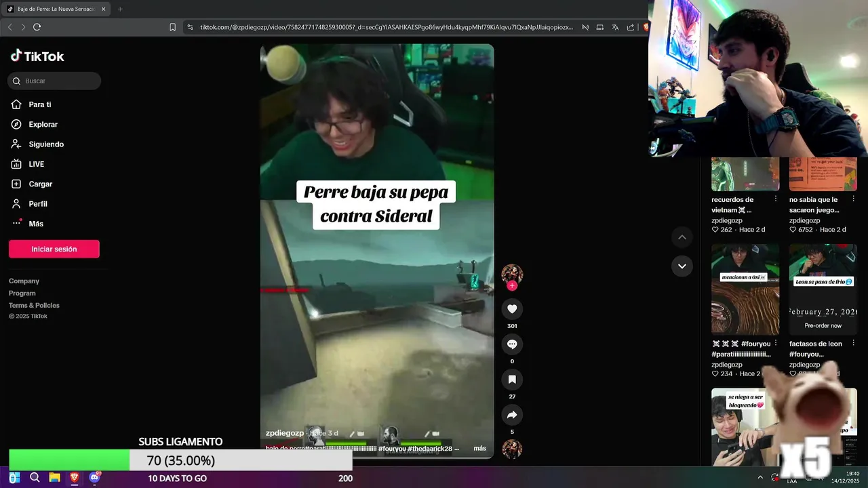868x488 pixels.
Task: Expand the Más menu
Action: click(x=35, y=224)
